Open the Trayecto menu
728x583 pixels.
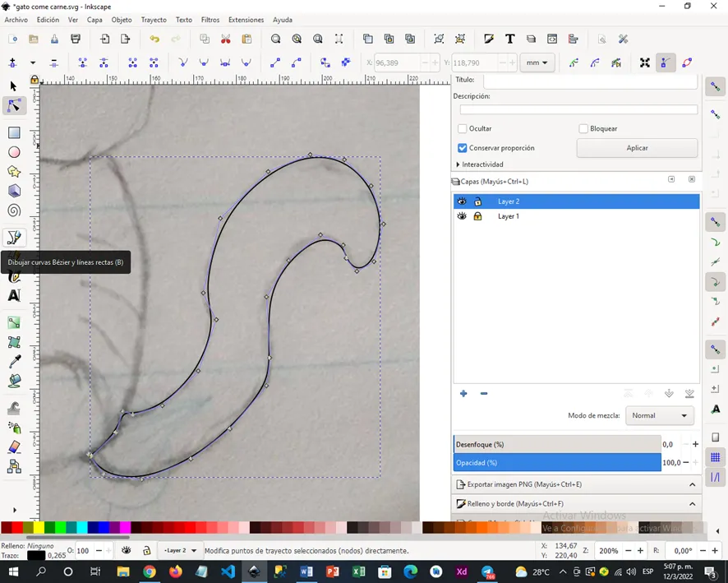[x=154, y=20]
